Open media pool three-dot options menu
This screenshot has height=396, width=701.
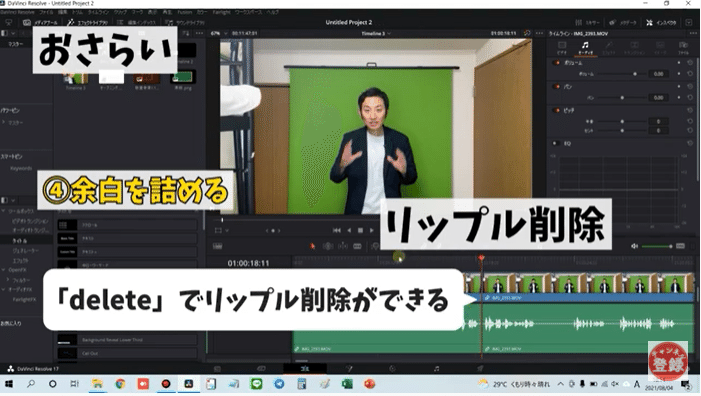[x=199, y=33]
